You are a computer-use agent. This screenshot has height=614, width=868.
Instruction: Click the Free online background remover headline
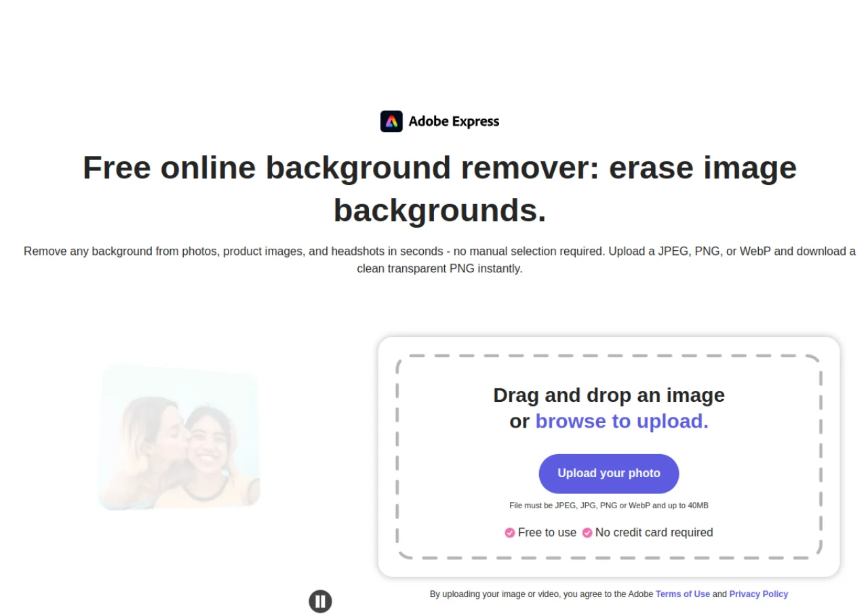coord(439,188)
